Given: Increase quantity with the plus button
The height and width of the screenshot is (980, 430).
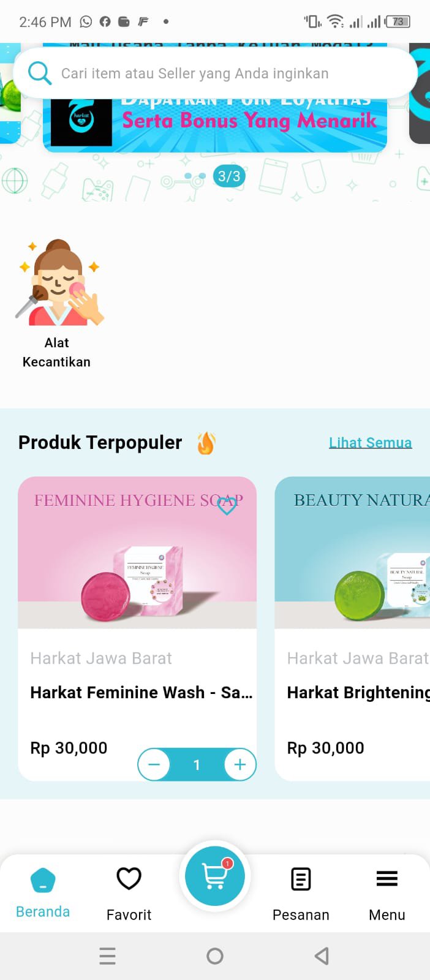Looking at the screenshot, I should point(240,764).
